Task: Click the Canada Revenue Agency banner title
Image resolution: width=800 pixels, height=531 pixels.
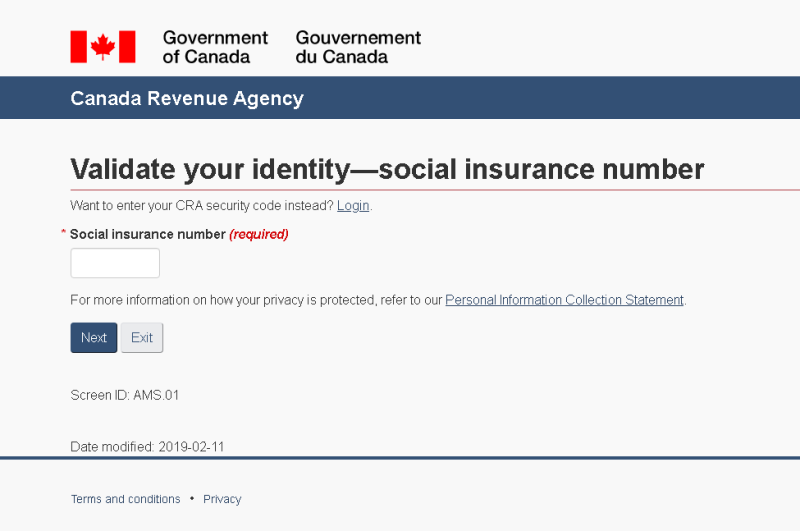Action: pyautogui.click(x=187, y=98)
